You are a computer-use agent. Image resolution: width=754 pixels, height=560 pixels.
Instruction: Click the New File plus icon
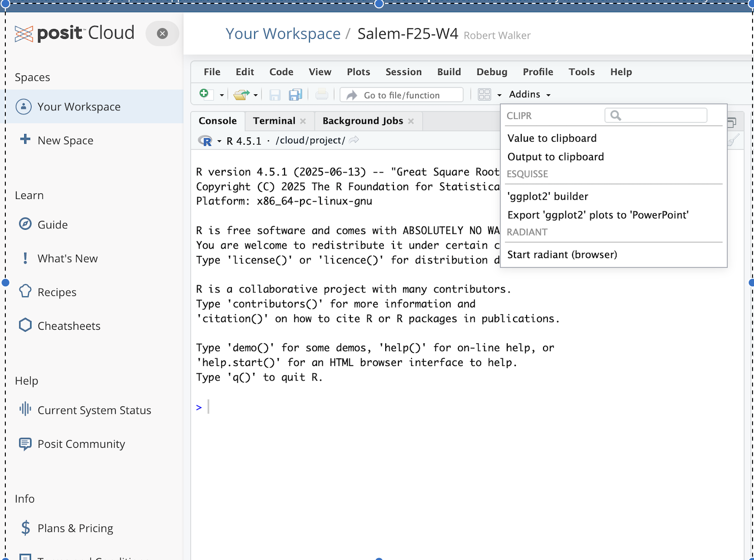coord(204,94)
